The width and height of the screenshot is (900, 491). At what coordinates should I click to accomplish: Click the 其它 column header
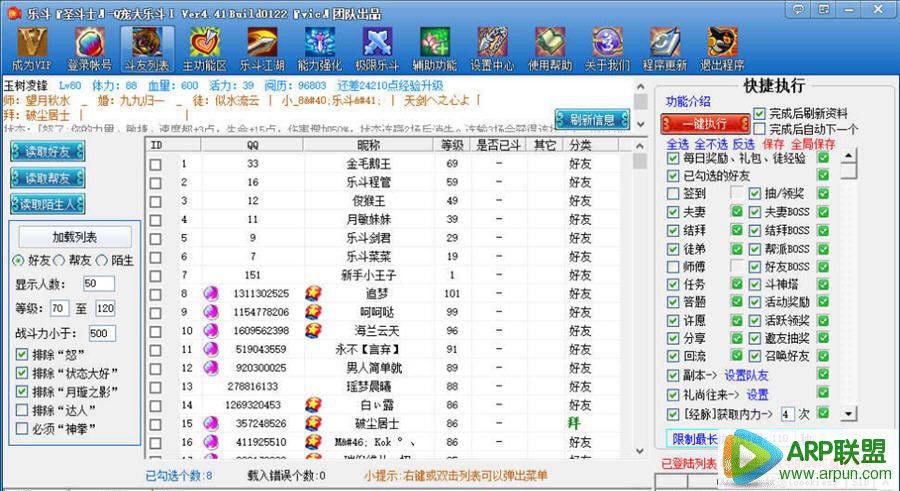[x=544, y=145]
